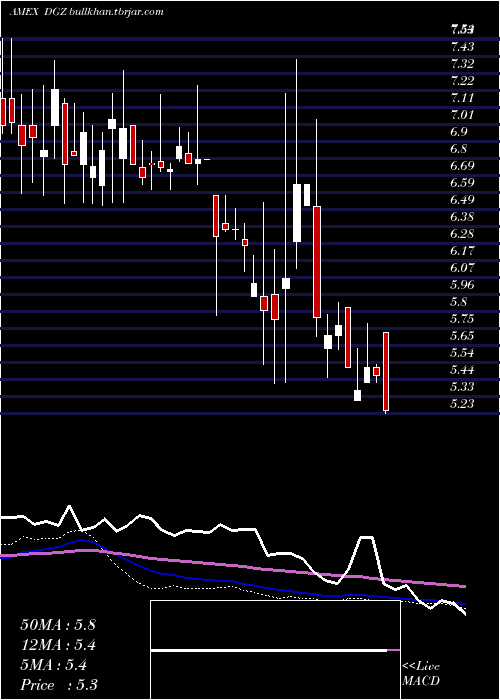Click the 6.49 price axis label
The height and width of the screenshot is (700, 500).
462,200
